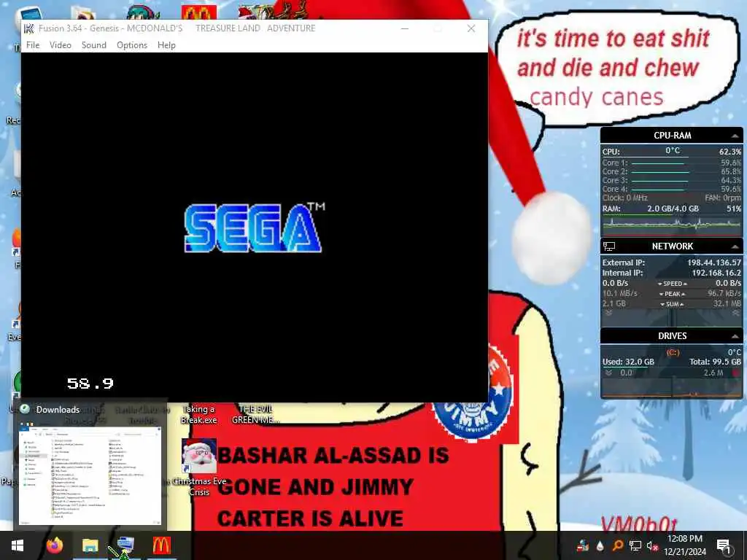The height and width of the screenshot is (560, 747).
Task: Open the Video menu in Fusion
Action: pyautogui.click(x=61, y=45)
